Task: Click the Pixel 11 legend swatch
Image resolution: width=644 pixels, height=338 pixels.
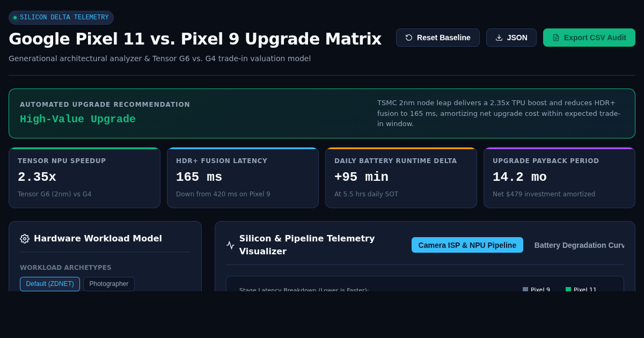Action: click(x=568, y=290)
